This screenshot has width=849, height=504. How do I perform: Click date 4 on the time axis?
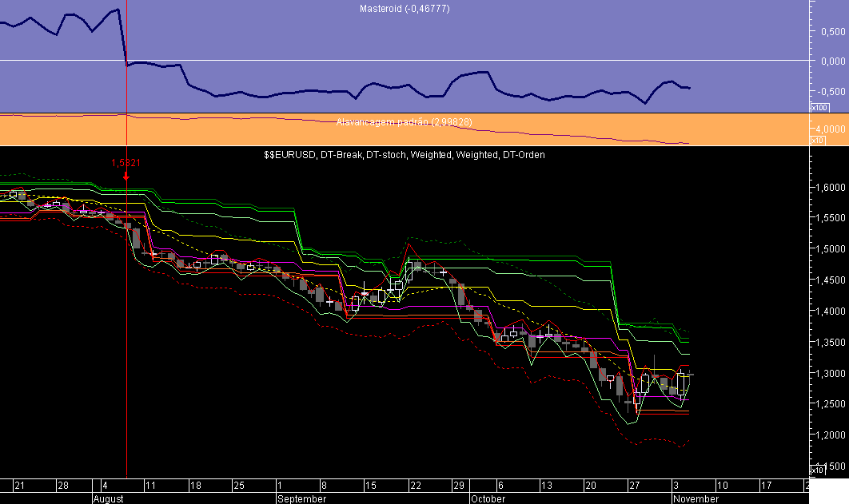click(x=105, y=485)
